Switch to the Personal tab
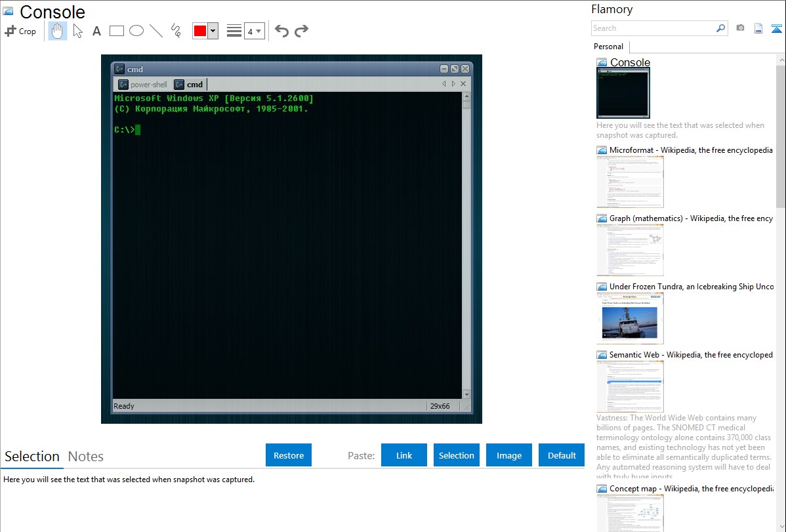Screen dimensions: 786x532 (608, 47)
